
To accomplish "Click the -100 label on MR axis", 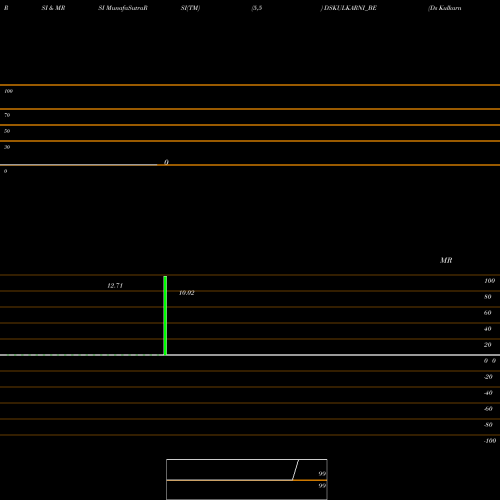I will click(x=490, y=441).
